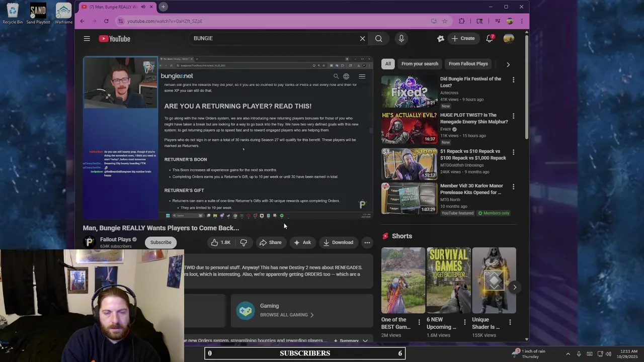
Task: Click the address bar URL
Action: point(165,21)
